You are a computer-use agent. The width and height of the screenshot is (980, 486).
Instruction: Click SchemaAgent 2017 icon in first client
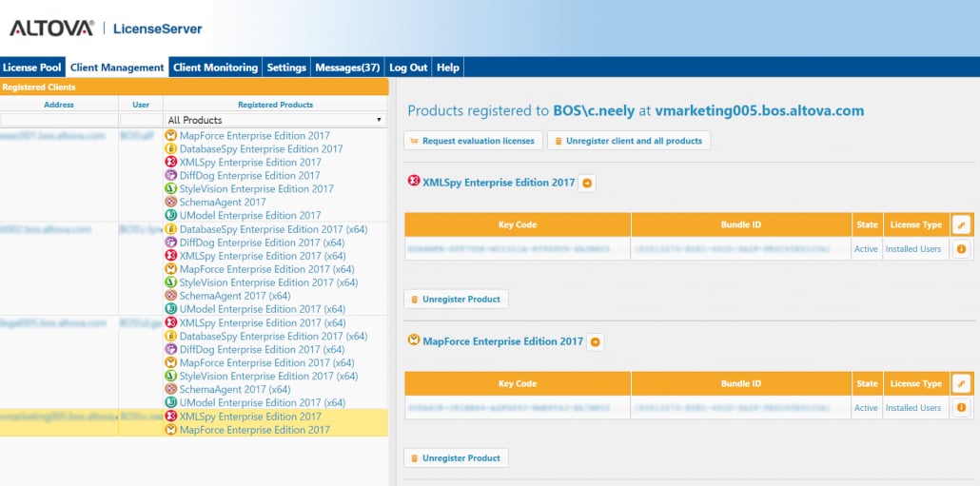coord(170,202)
